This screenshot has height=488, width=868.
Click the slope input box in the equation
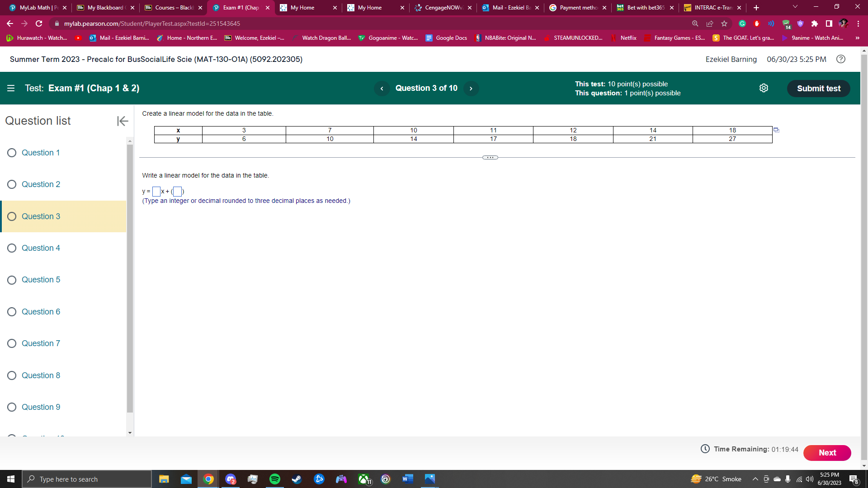156,192
